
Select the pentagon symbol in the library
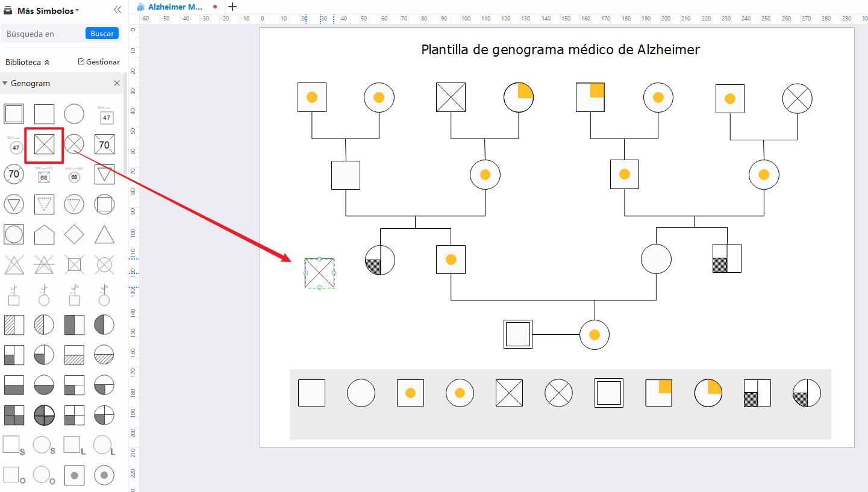pos(43,234)
